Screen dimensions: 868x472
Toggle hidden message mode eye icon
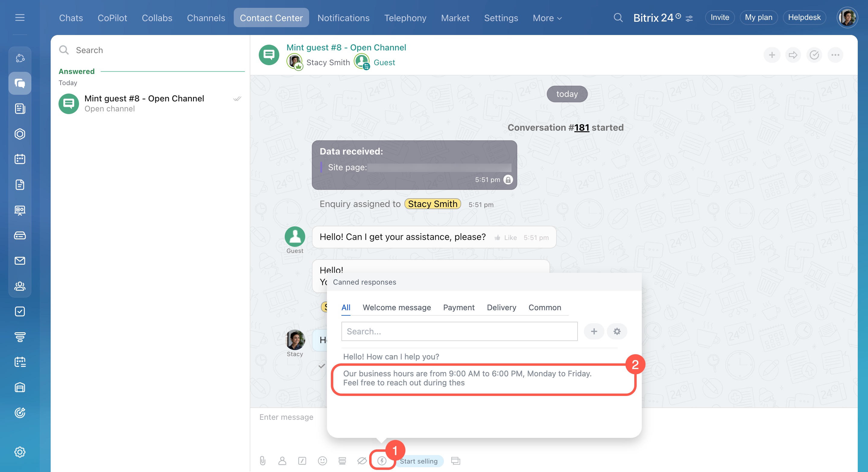362,461
